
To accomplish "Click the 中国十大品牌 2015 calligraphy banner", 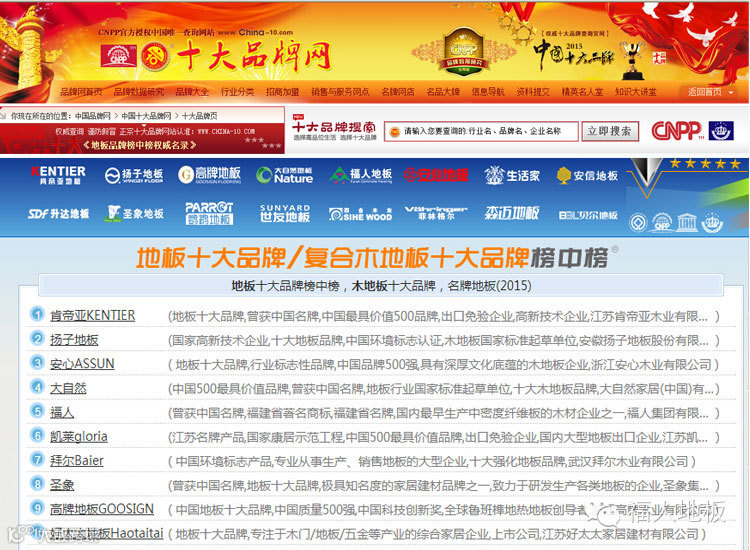I will coord(573,55).
